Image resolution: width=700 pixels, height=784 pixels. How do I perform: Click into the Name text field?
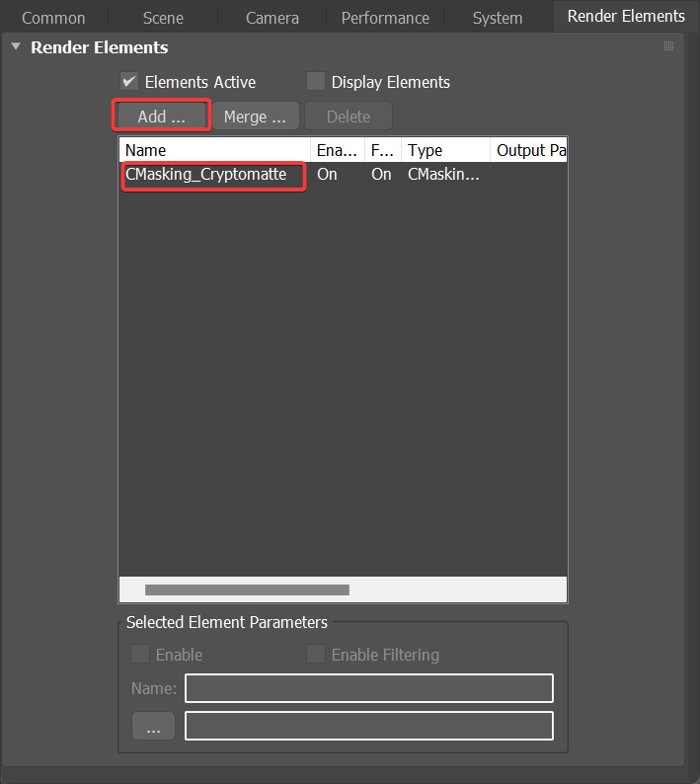point(368,688)
